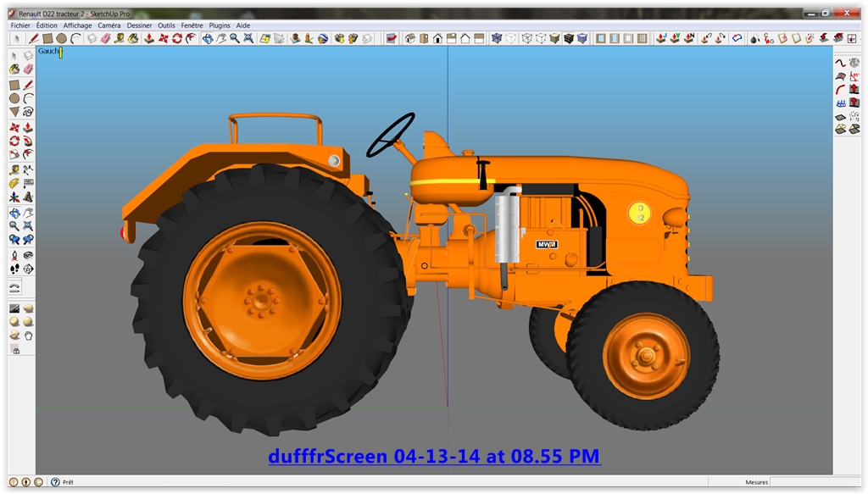Activate the Rotate tool in top toolbar
Image resolution: width=868 pixels, height=494 pixels.
(177, 38)
